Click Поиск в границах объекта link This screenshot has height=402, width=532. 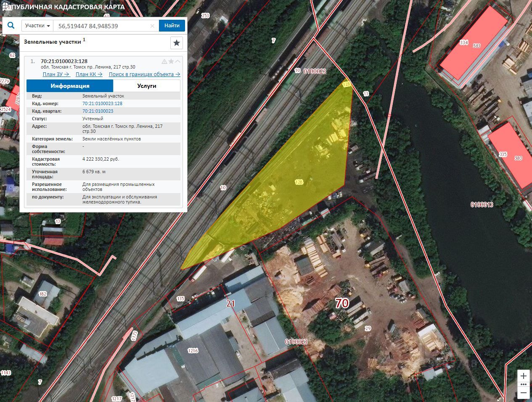coord(145,74)
